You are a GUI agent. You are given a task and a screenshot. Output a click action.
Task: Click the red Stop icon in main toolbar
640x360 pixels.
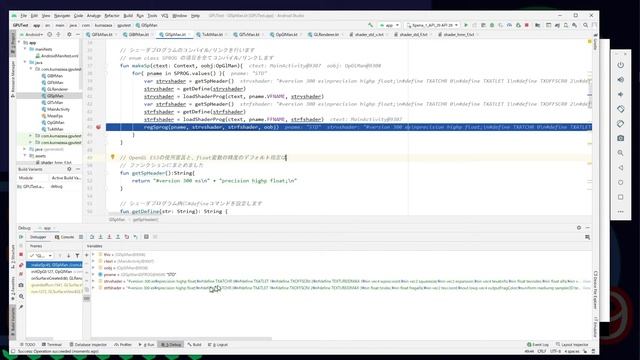point(527,25)
